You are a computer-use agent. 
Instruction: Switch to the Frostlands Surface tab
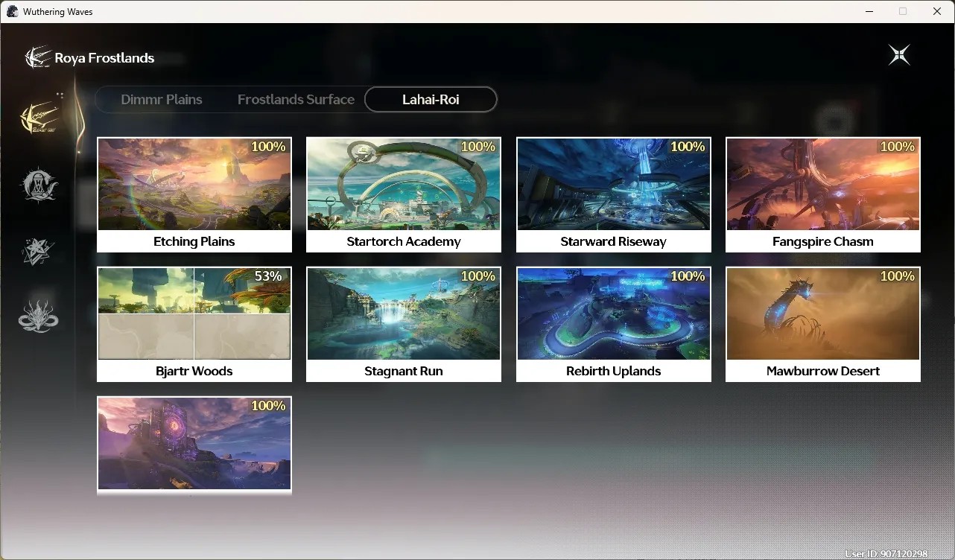point(296,99)
